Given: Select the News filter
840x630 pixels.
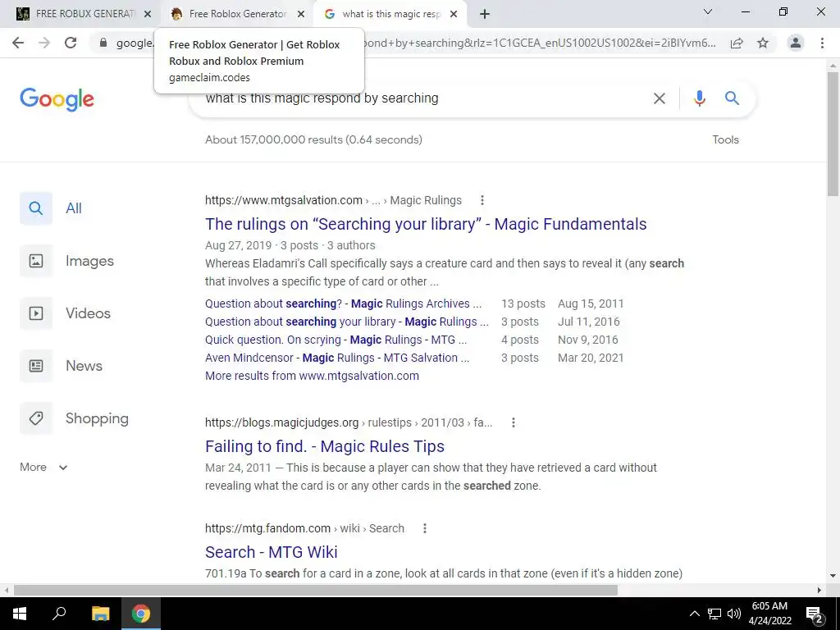Looking at the screenshot, I should coord(61,366).
